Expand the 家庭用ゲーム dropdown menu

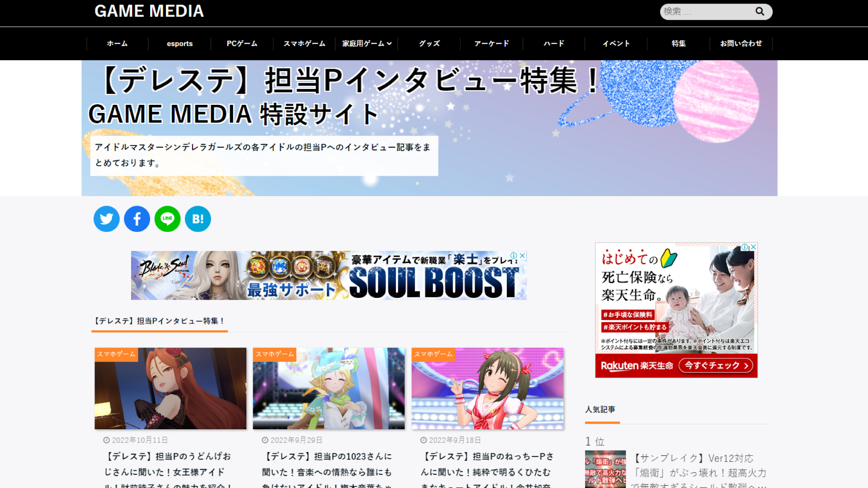coord(367,43)
